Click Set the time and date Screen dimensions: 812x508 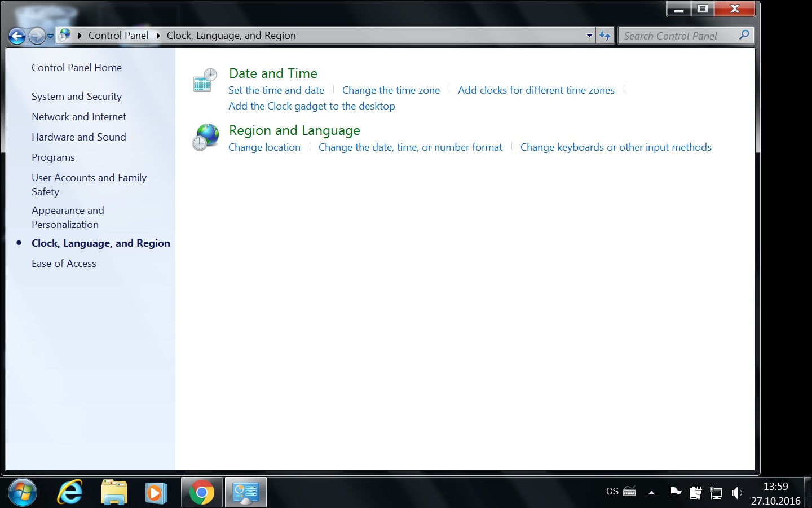pyautogui.click(x=276, y=90)
